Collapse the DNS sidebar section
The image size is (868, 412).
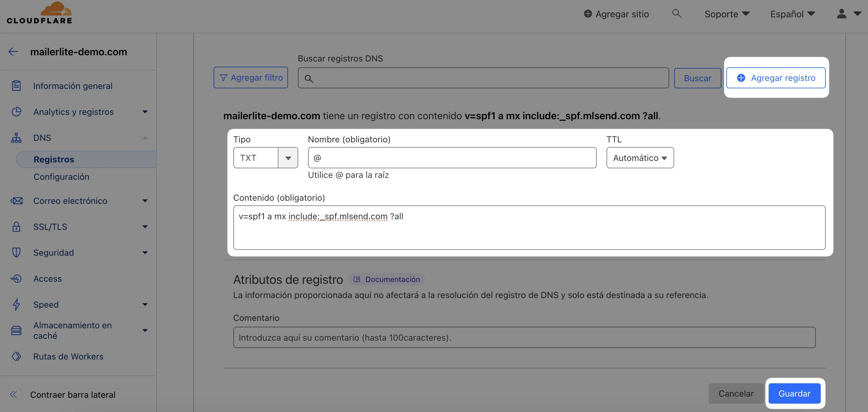click(145, 137)
